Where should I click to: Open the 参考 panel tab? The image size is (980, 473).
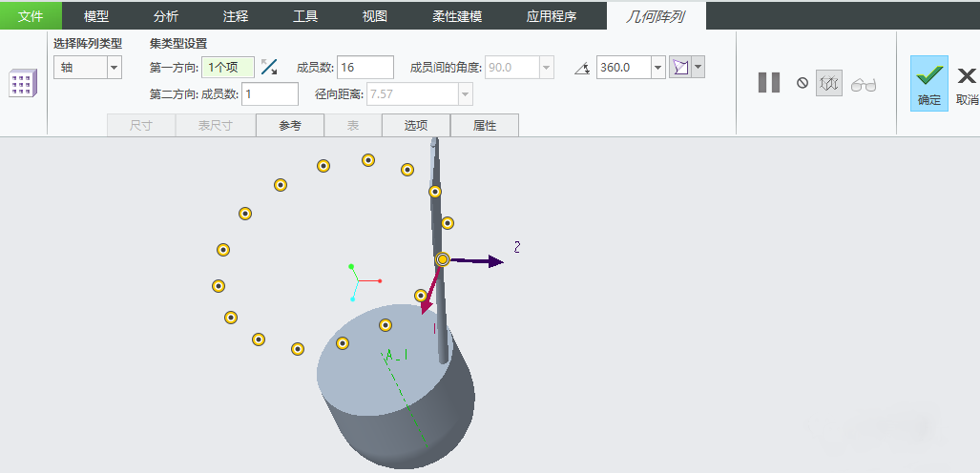(x=289, y=125)
